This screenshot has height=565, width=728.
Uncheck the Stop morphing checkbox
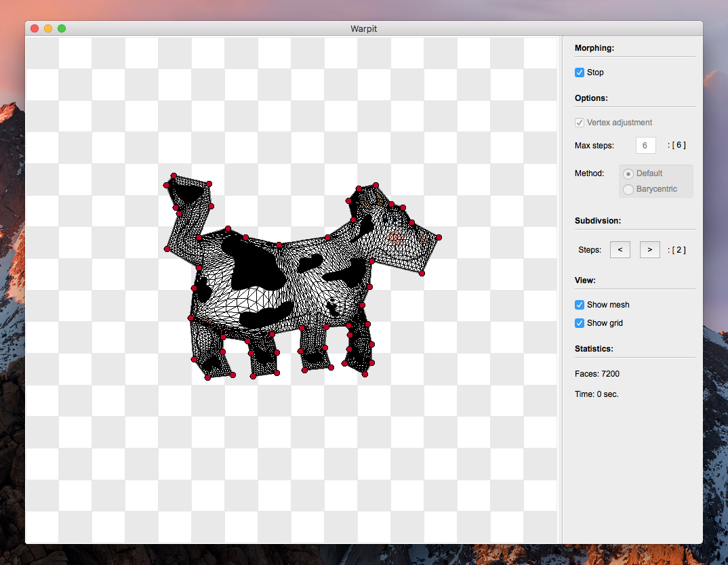tap(580, 72)
